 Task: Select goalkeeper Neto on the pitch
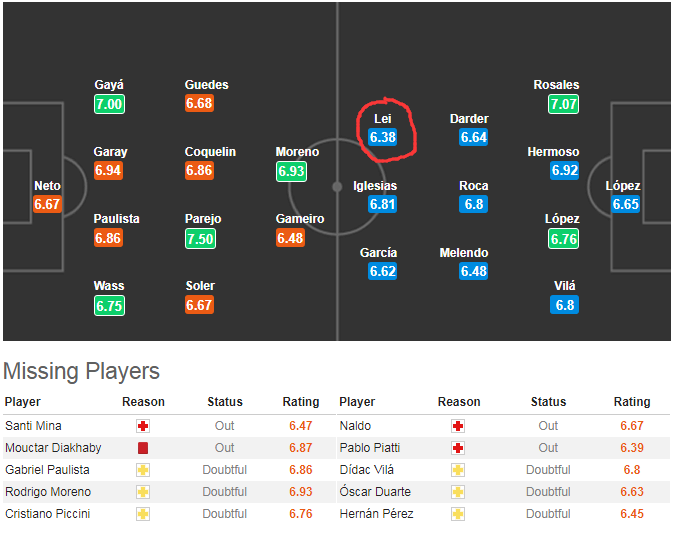click(x=47, y=186)
